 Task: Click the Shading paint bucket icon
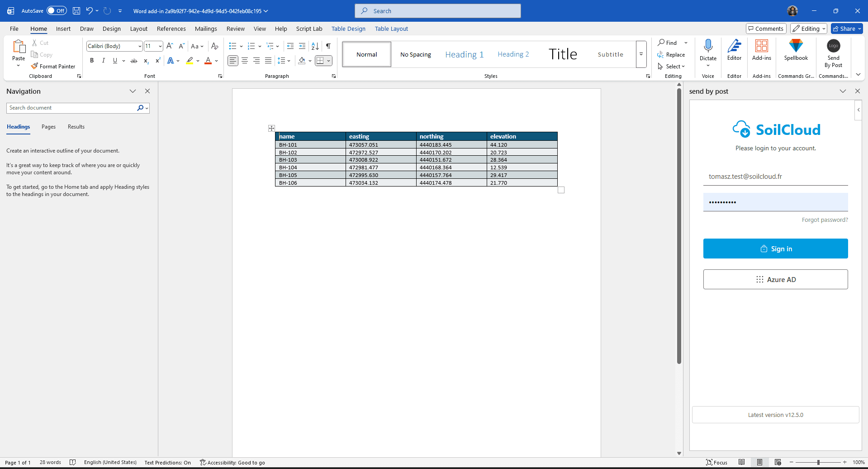(x=302, y=61)
